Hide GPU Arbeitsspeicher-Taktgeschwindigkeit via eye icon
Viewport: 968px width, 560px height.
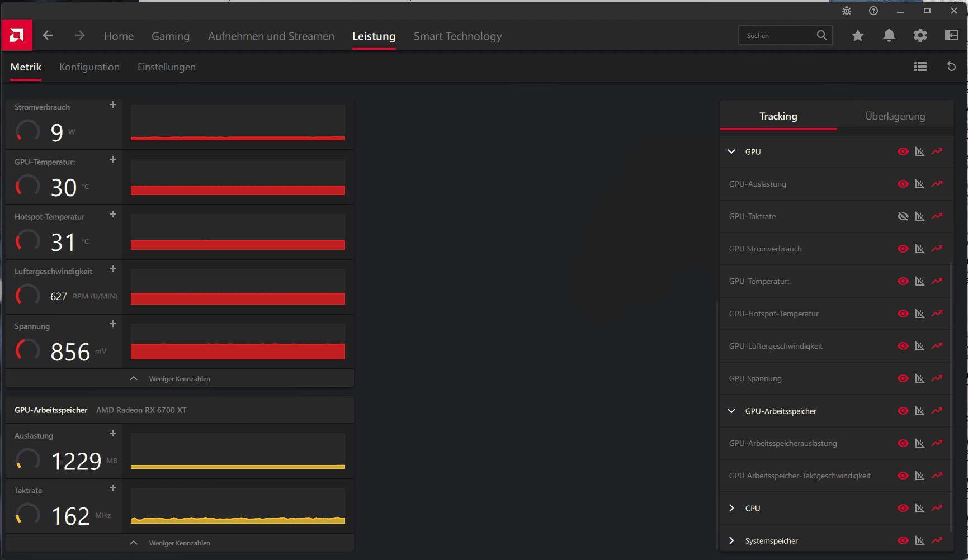[903, 476]
